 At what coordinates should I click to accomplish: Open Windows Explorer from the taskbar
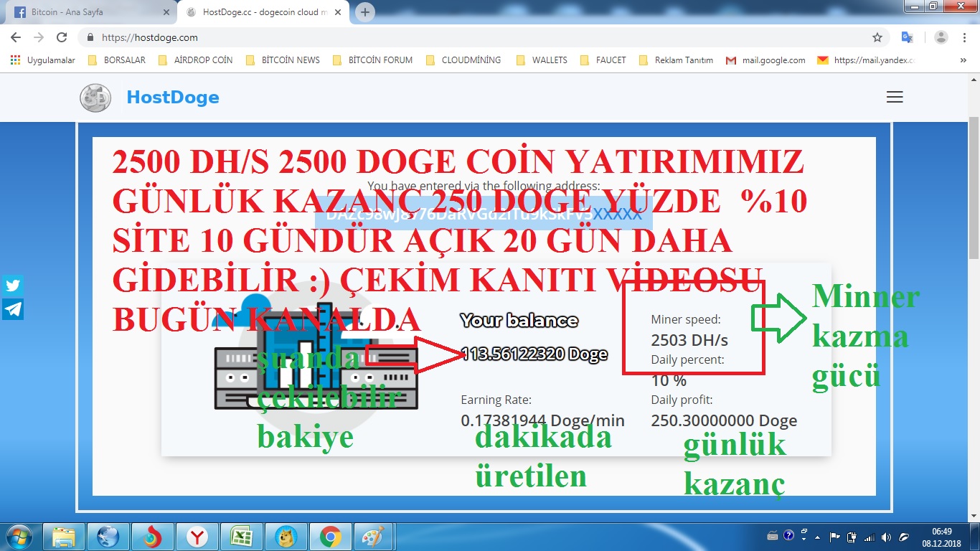[63, 537]
